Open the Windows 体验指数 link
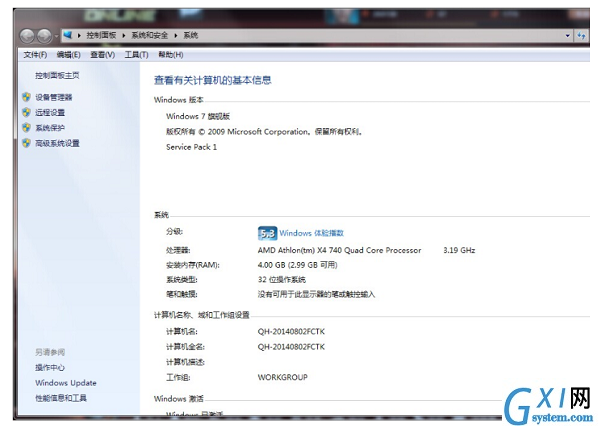This screenshot has width=600, height=426. [311, 233]
